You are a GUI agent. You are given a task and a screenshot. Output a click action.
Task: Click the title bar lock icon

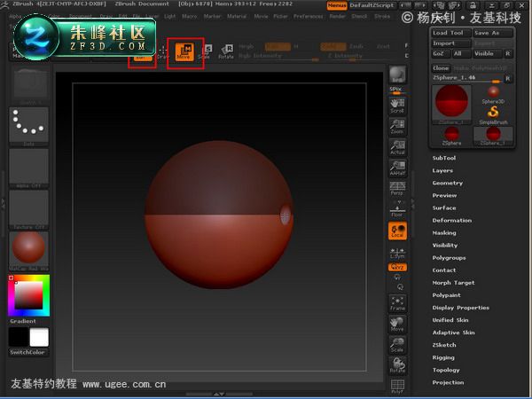pyautogui.click(x=473, y=5)
